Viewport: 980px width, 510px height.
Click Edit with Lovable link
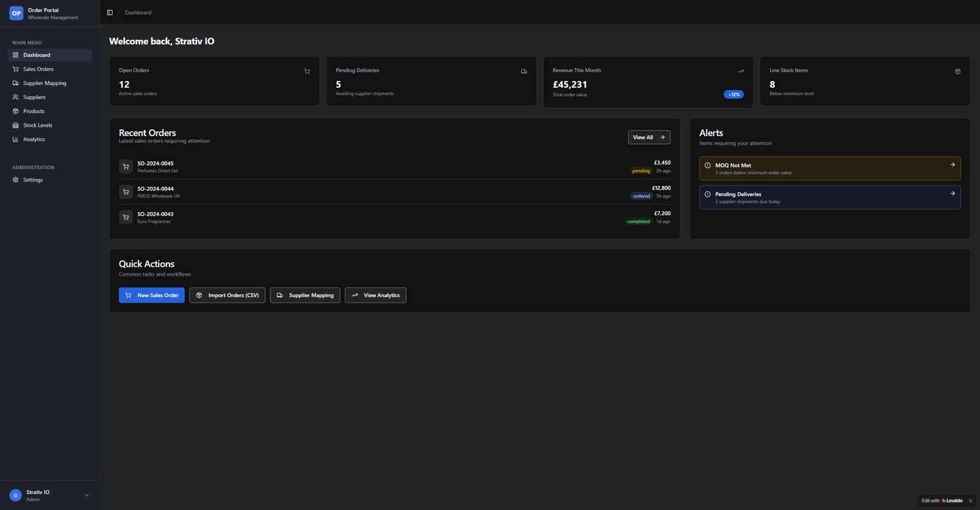(942, 501)
